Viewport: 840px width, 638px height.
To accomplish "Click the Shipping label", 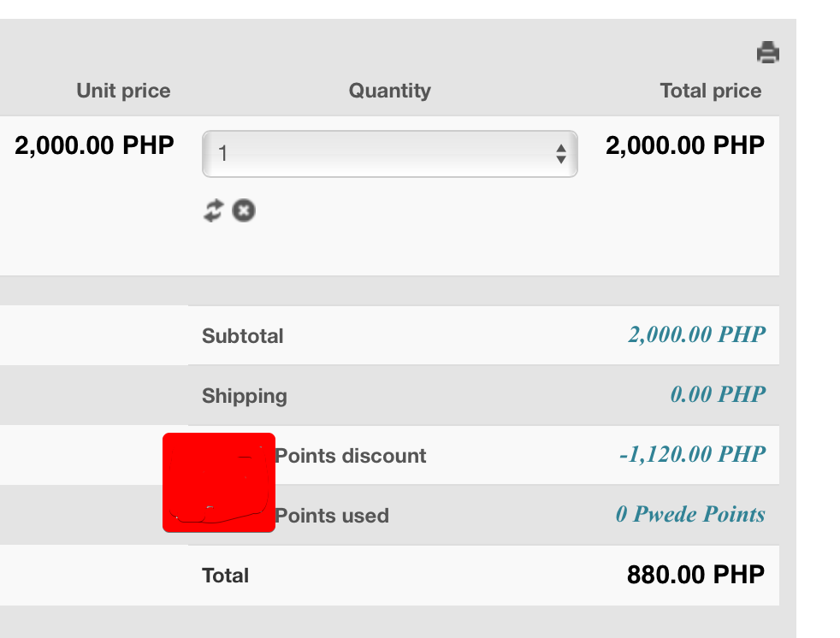I will [x=245, y=396].
